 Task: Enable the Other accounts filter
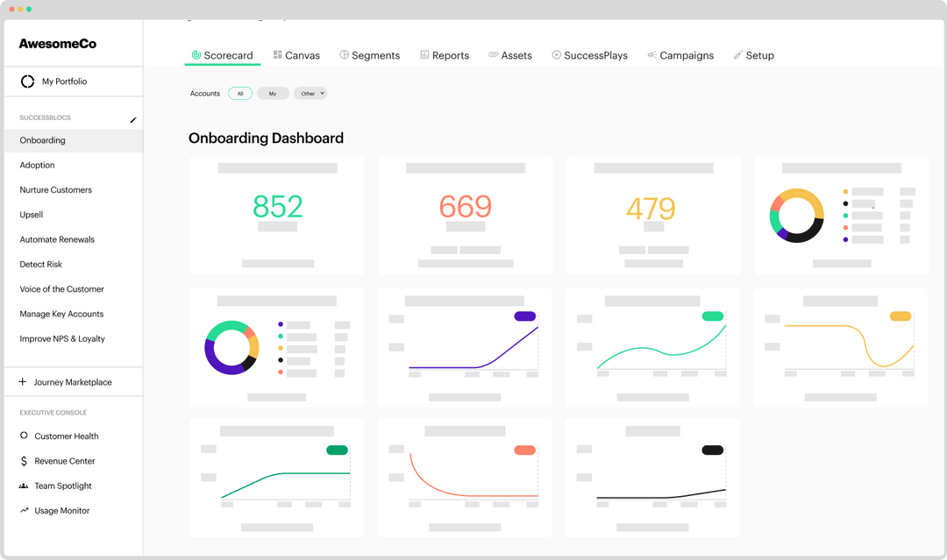[x=307, y=93]
